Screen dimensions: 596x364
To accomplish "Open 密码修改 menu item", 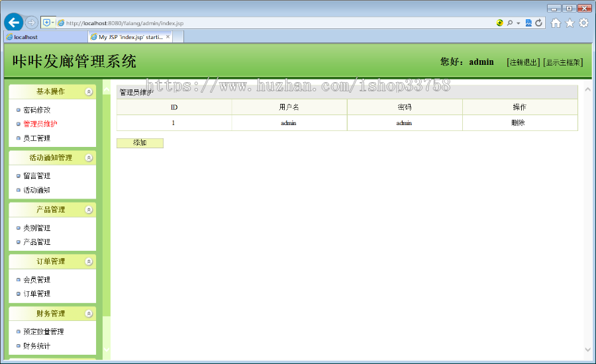I will pos(37,110).
